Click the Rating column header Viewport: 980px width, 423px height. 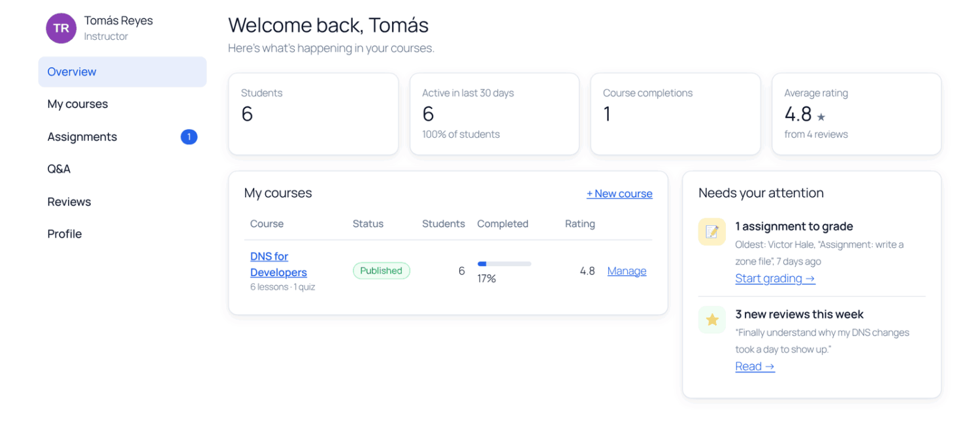coord(580,223)
